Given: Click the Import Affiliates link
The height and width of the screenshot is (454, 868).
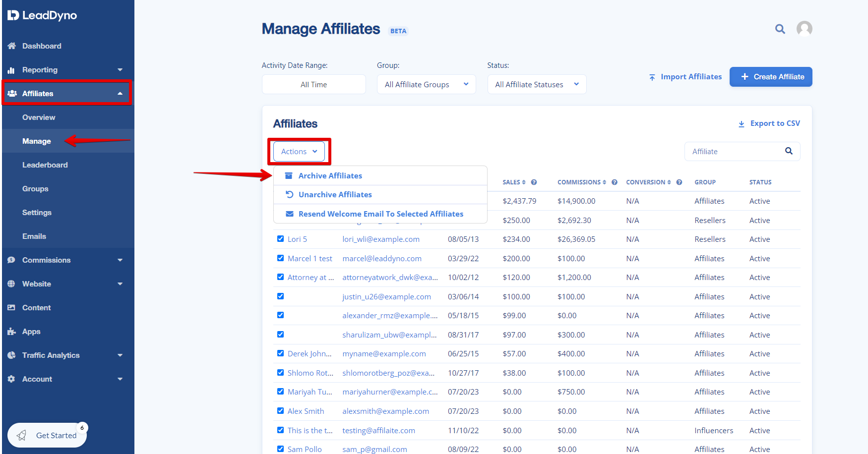Looking at the screenshot, I should [685, 77].
